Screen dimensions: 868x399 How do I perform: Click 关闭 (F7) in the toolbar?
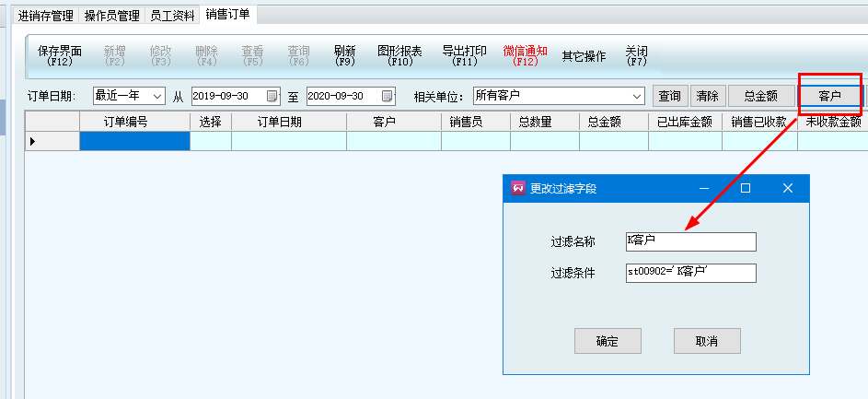(636, 56)
